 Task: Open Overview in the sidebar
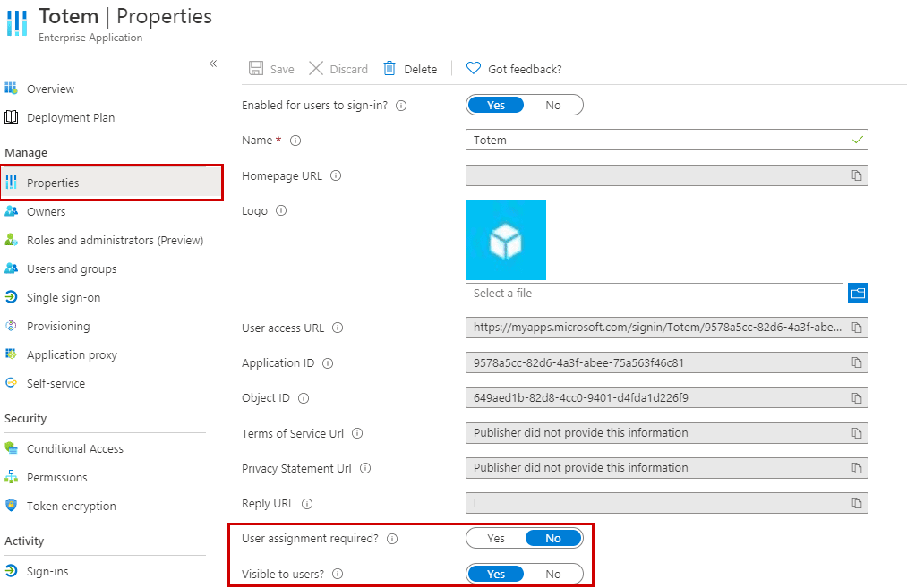click(x=51, y=89)
